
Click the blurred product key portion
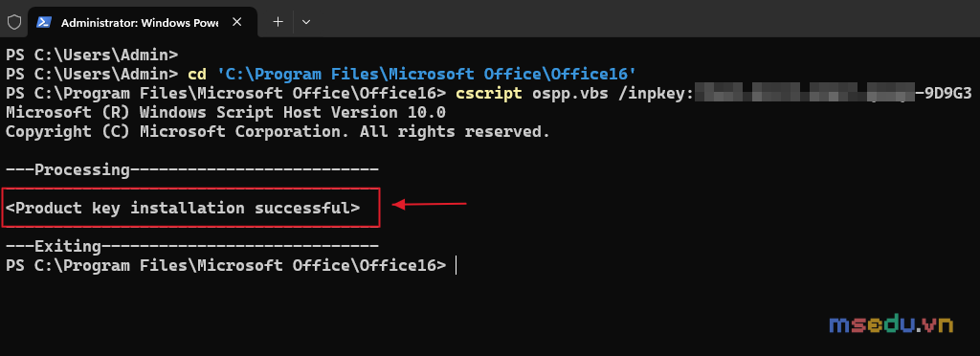(x=804, y=94)
